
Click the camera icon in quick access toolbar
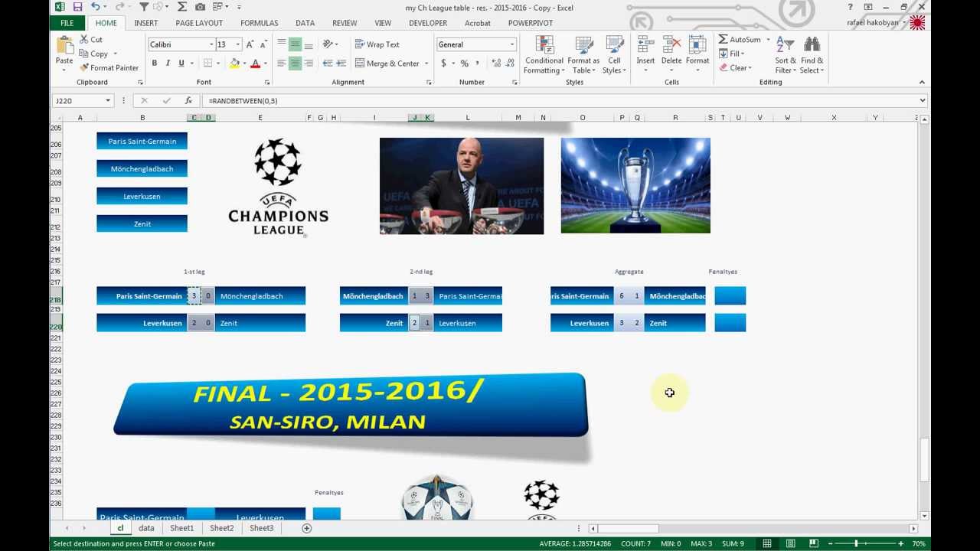click(x=200, y=7)
